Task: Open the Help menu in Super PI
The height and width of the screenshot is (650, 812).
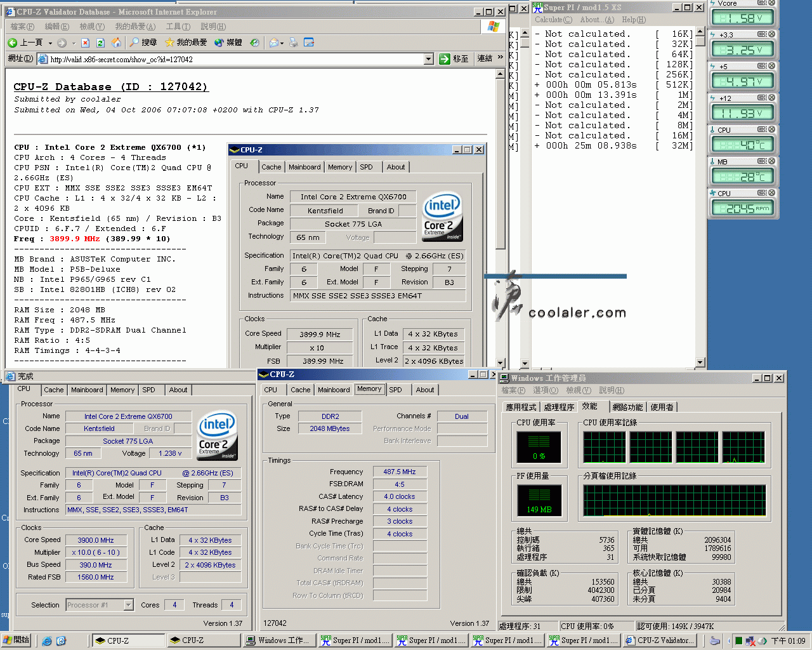Action: (x=633, y=20)
